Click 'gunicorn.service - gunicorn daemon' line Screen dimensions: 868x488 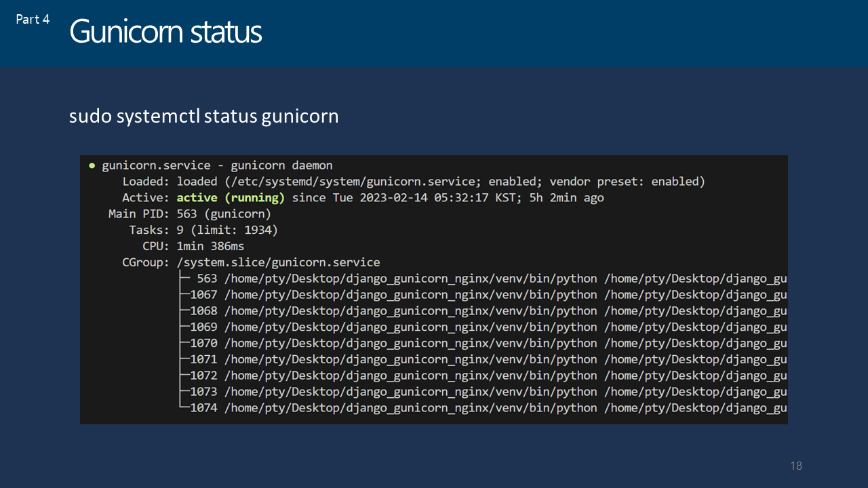pos(217,165)
